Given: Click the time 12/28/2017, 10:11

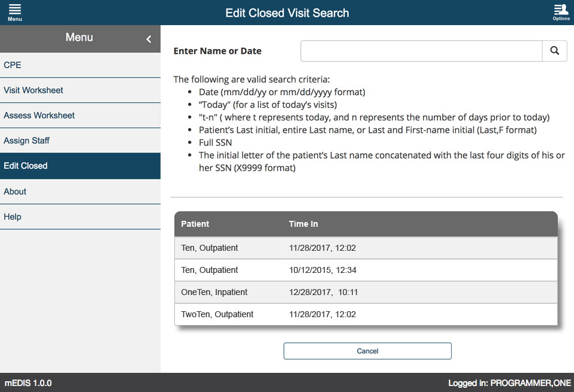Looking at the screenshot, I should pyautogui.click(x=323, y=292).
